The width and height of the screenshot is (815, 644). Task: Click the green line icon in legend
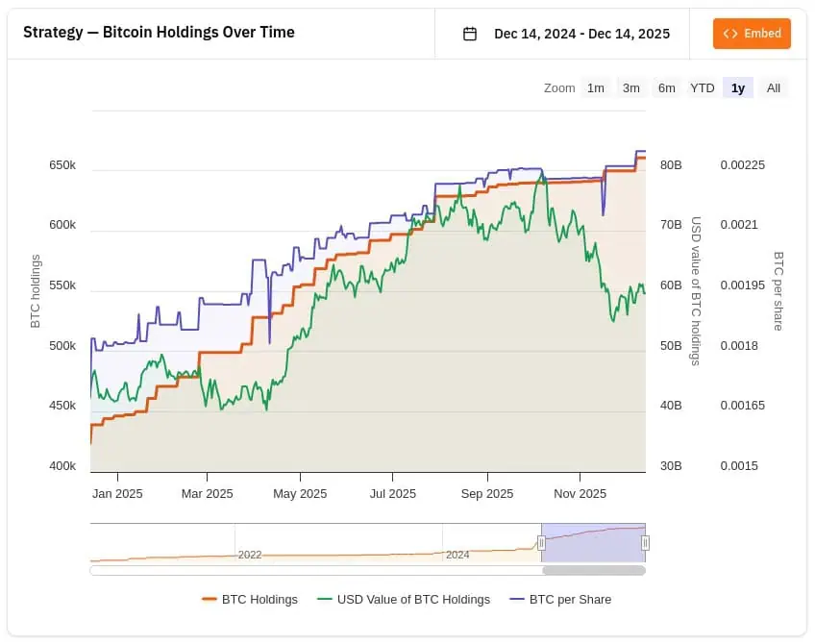tap(325, 599)
